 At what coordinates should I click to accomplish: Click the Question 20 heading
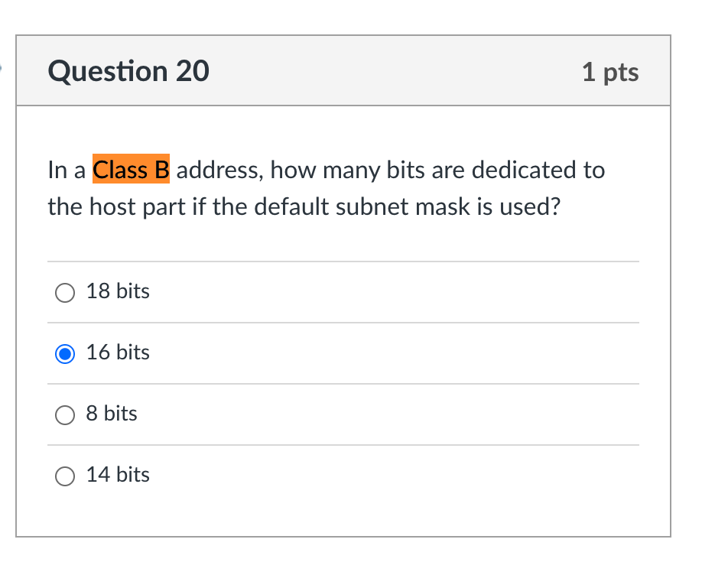click(x=128, y=71)
